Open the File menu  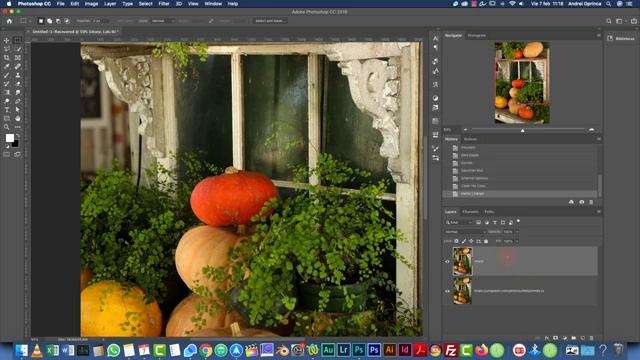[x=60, y=4]
